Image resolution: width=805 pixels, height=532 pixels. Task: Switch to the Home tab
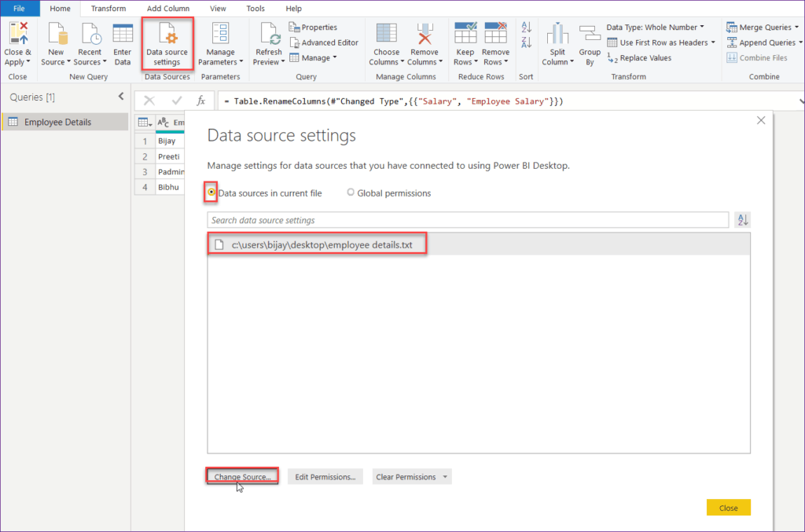[x=60, y=9]
